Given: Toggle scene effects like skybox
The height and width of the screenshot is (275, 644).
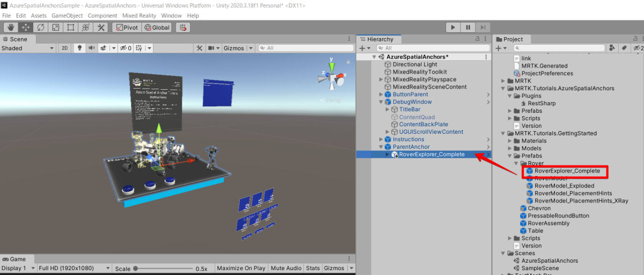Looking at the screenshot, I should coord(104,48).
